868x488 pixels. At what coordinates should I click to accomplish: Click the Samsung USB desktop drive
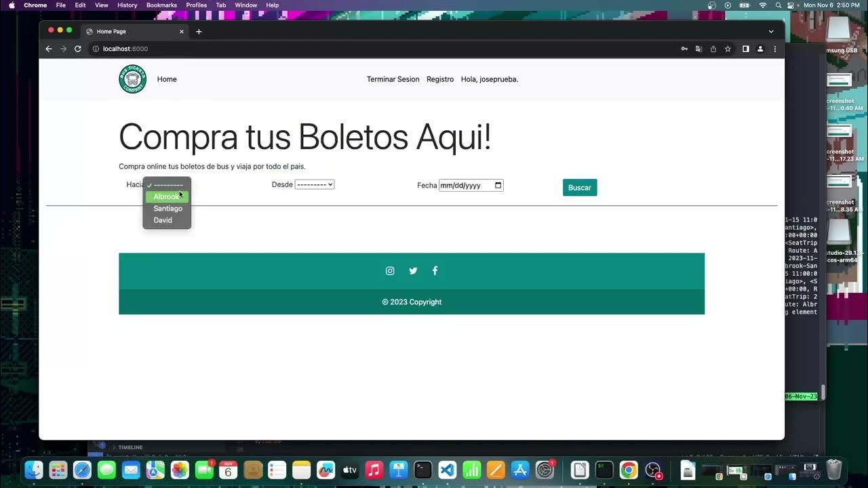pyautogui.click(x=839, y=35)
